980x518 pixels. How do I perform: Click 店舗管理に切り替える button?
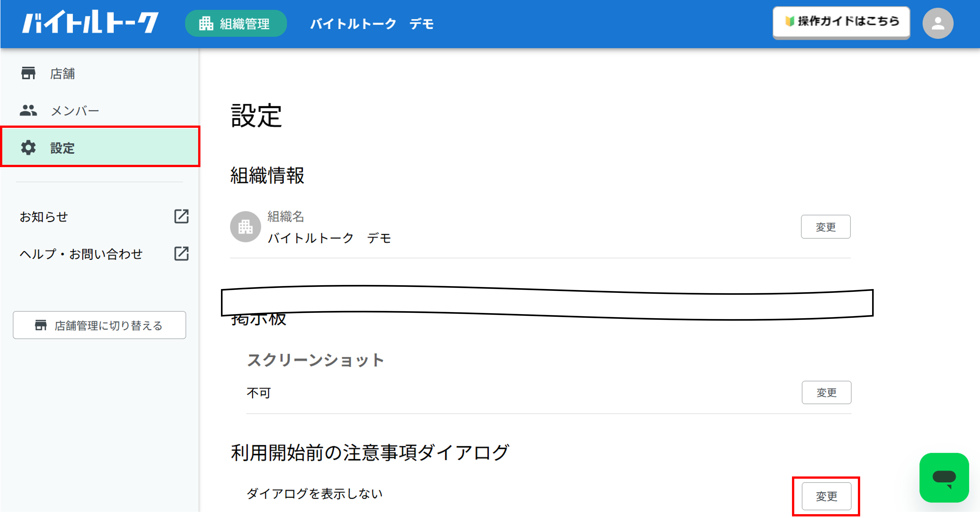(99, 325)
